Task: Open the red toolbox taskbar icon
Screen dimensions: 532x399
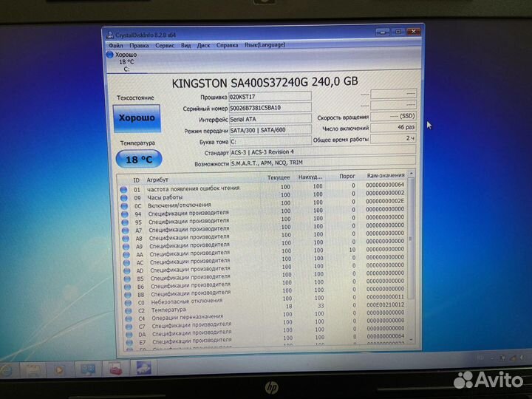Action: click(115, 369)
